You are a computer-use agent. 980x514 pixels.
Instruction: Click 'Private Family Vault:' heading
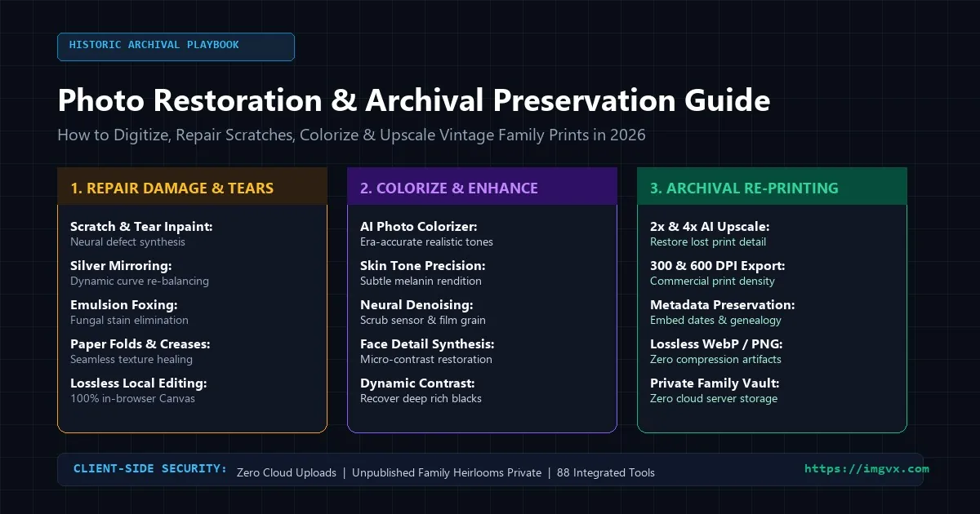click(x=713, y=383)
